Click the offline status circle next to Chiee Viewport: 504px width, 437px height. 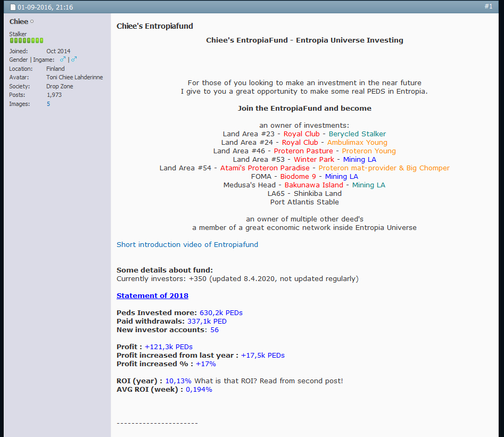click(x=32, y=22)
